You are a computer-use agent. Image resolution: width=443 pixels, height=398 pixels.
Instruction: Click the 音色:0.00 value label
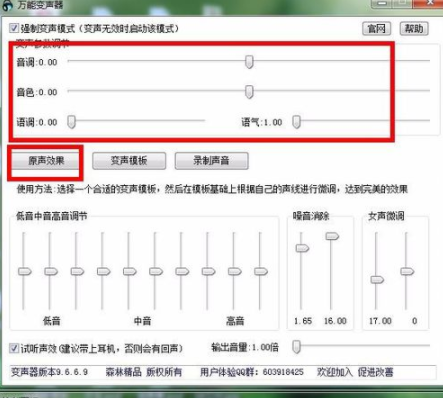coord(37,92)
